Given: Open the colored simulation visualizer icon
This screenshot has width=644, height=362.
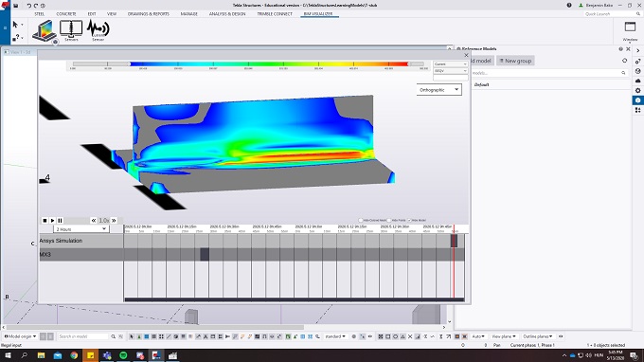Looking at the screenshot, I should (x=45, y=31).
